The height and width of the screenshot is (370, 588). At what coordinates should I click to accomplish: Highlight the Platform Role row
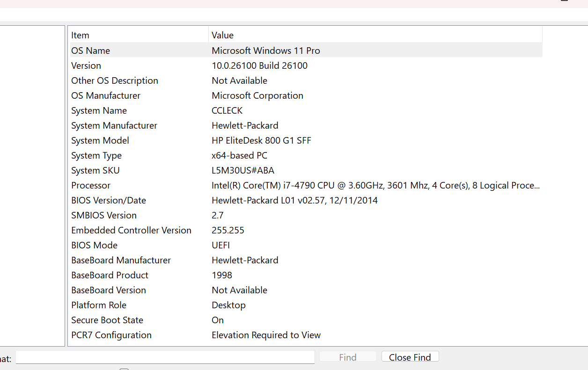click(x=99, y=305)
